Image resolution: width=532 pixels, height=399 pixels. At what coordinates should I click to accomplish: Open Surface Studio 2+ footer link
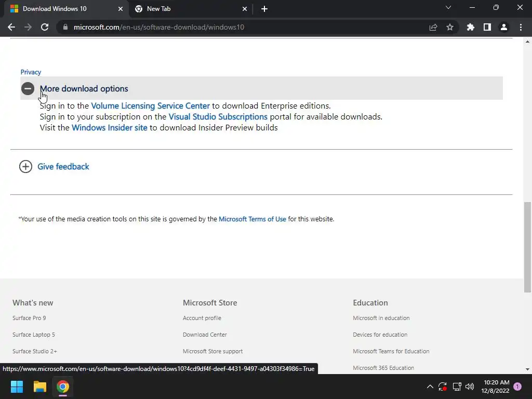coord(35,351)
